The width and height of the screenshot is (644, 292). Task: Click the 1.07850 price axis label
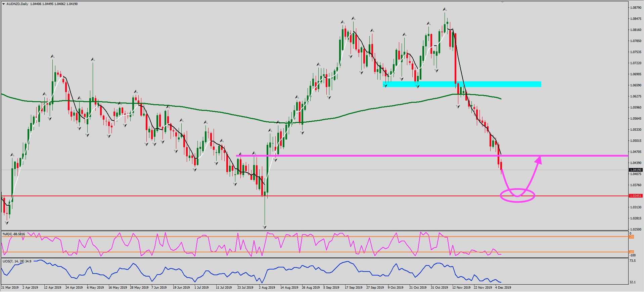636,41
